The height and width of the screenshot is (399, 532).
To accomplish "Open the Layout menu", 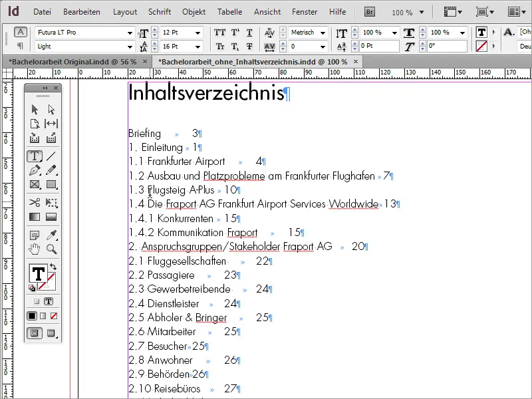I will coord(125,12).
